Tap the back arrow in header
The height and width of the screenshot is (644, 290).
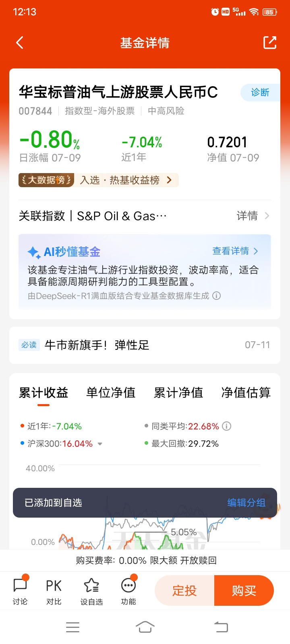coord(20,43)
